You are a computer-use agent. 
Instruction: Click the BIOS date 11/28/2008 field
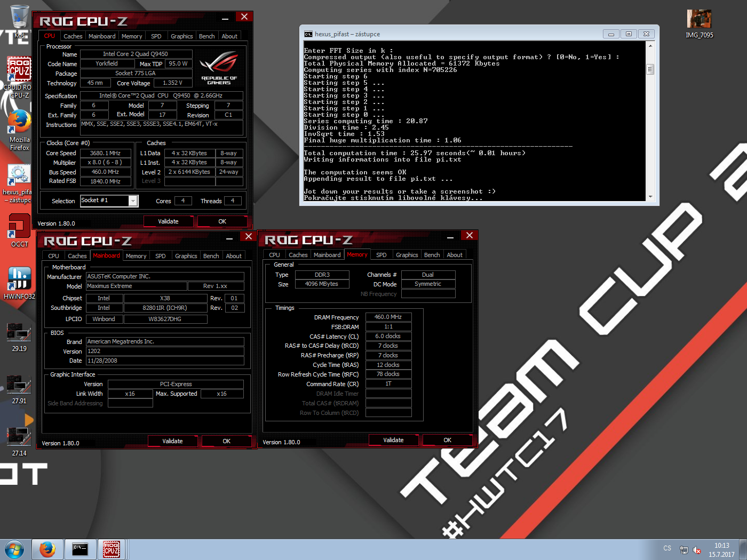[165, 361]
